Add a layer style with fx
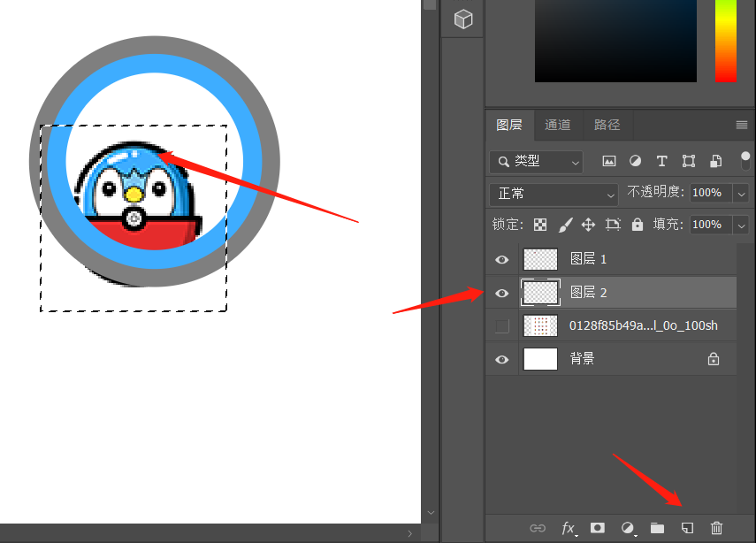 [x=569, y=529]
